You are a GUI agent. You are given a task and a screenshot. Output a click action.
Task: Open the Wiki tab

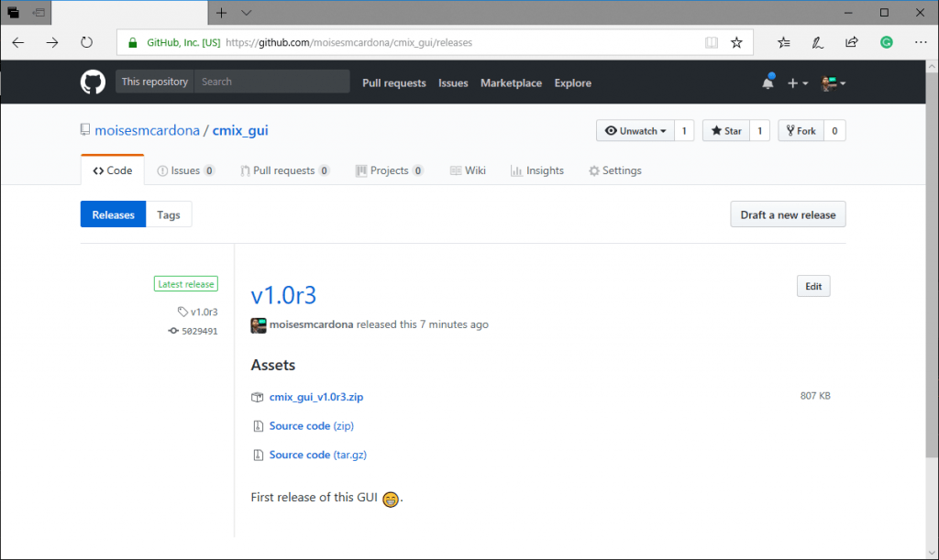(468, 170)
